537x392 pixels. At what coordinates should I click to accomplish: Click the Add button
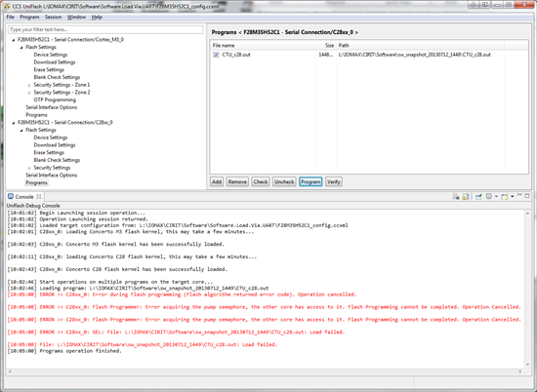point(217,181)
